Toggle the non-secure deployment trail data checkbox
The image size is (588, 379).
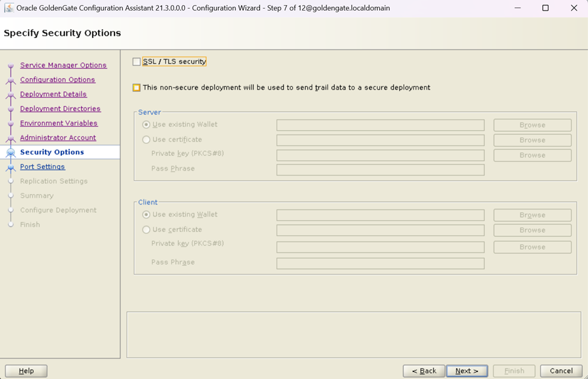[136, 88]
